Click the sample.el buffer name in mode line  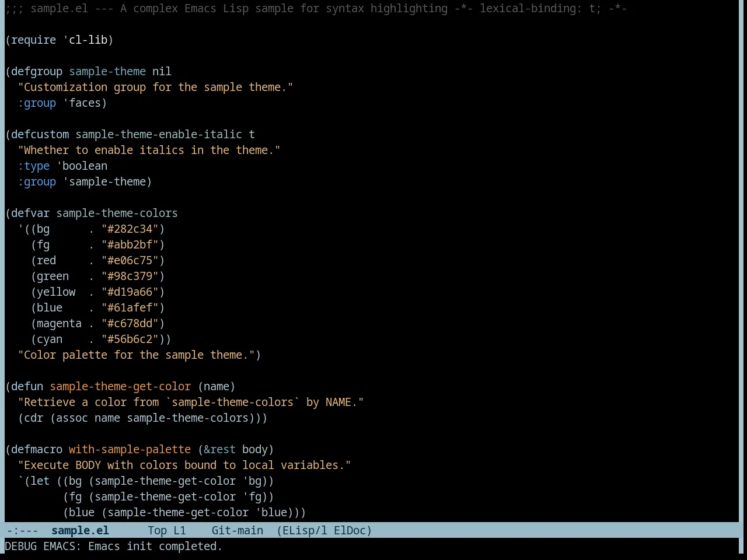80,530
